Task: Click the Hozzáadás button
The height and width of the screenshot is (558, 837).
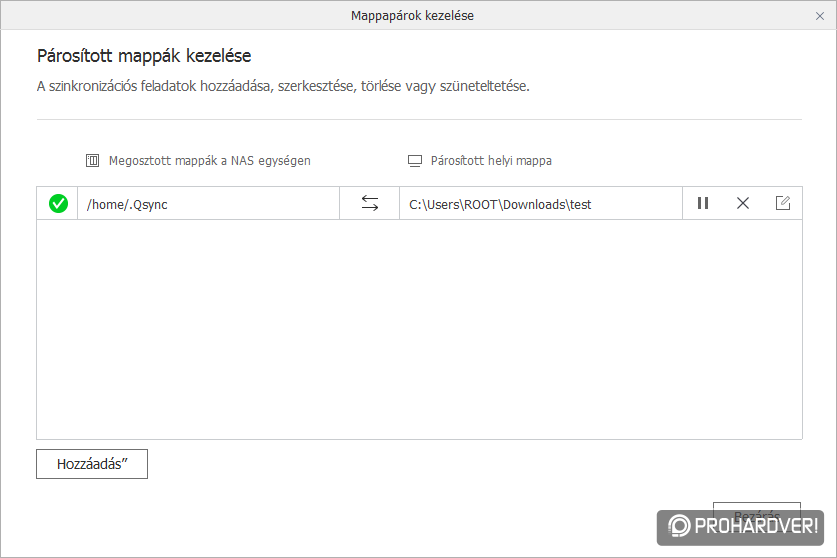Action: 92,464
